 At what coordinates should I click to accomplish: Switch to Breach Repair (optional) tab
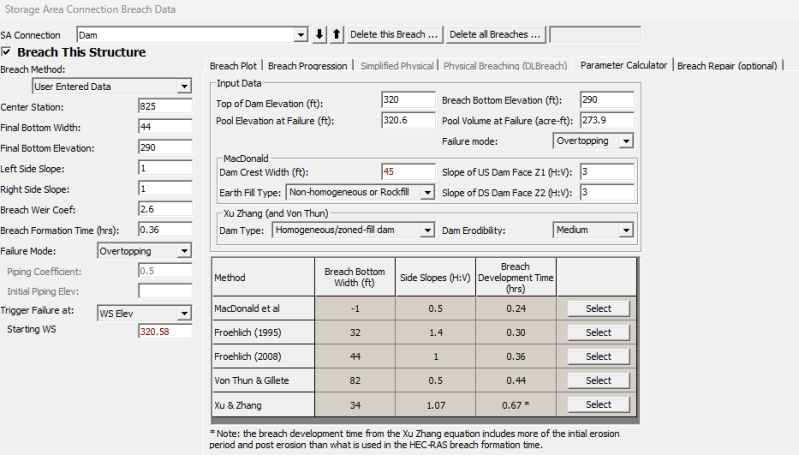pos(728,66)
